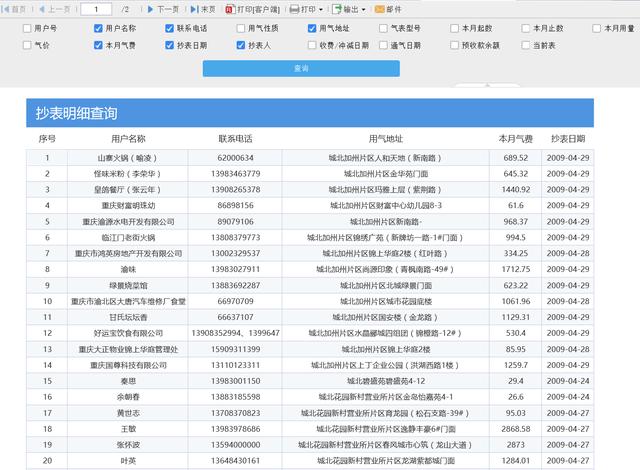
Task: Uncheck the 抄表人 checkbox
Action: tap(241, 45)
